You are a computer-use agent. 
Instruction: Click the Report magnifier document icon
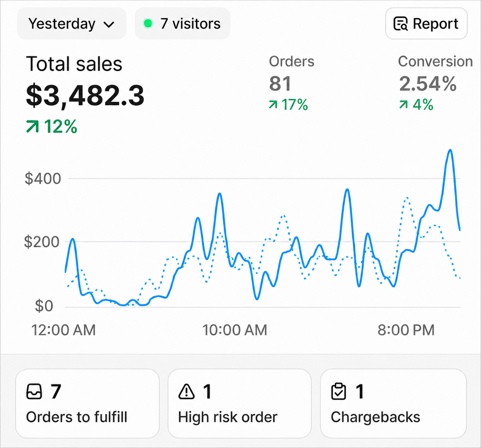pos(401,24)
